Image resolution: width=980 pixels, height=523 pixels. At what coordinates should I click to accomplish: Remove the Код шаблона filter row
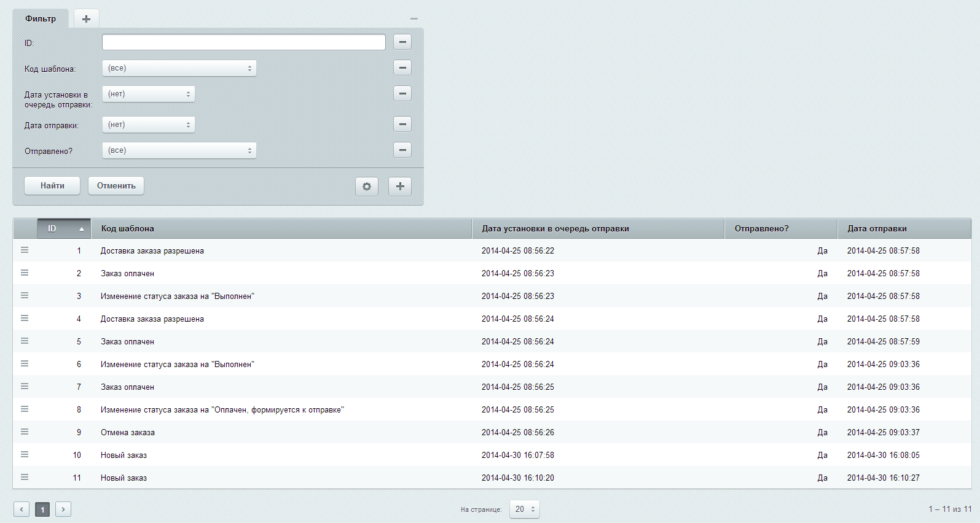402,68
